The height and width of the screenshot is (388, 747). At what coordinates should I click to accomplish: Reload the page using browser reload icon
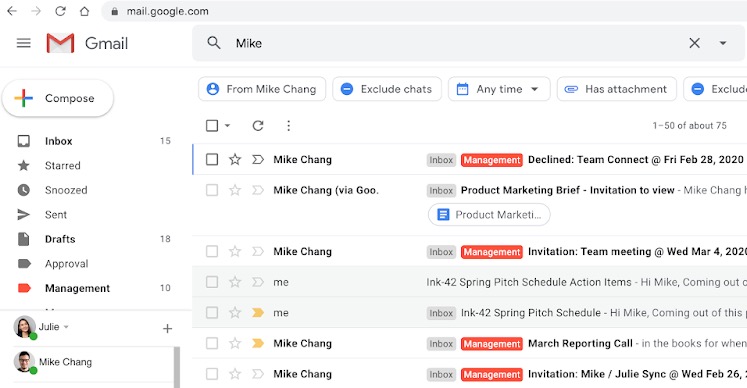[x=60, y=11]
